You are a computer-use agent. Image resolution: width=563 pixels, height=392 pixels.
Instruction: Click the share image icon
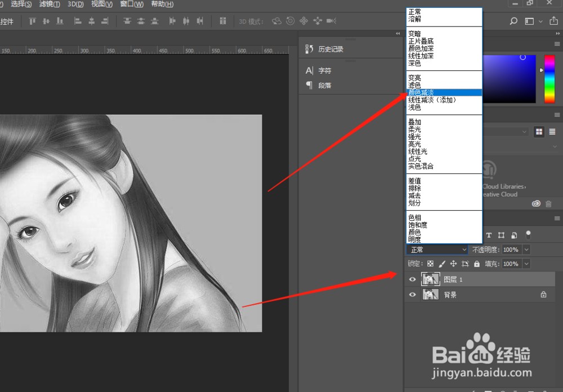coord(553,21)
